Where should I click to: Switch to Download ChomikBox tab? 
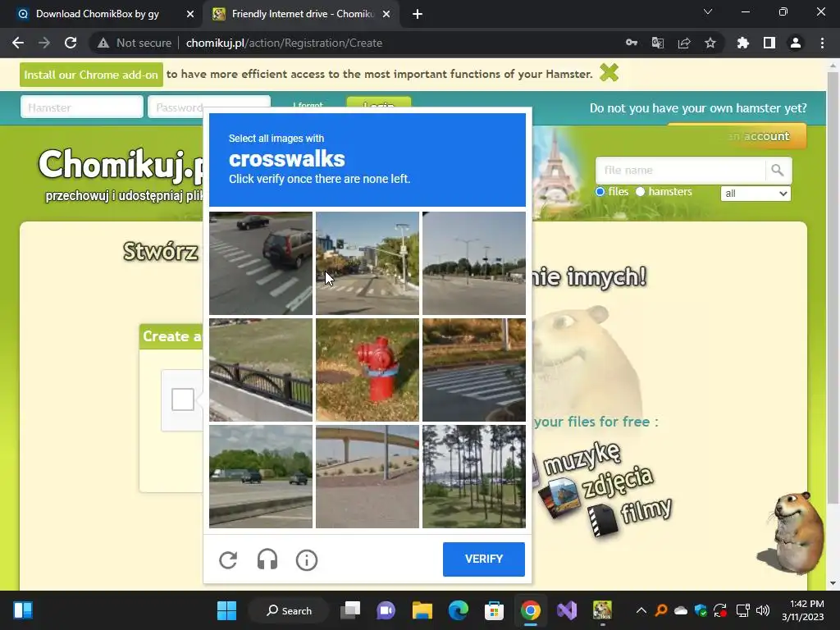(98, 14)
